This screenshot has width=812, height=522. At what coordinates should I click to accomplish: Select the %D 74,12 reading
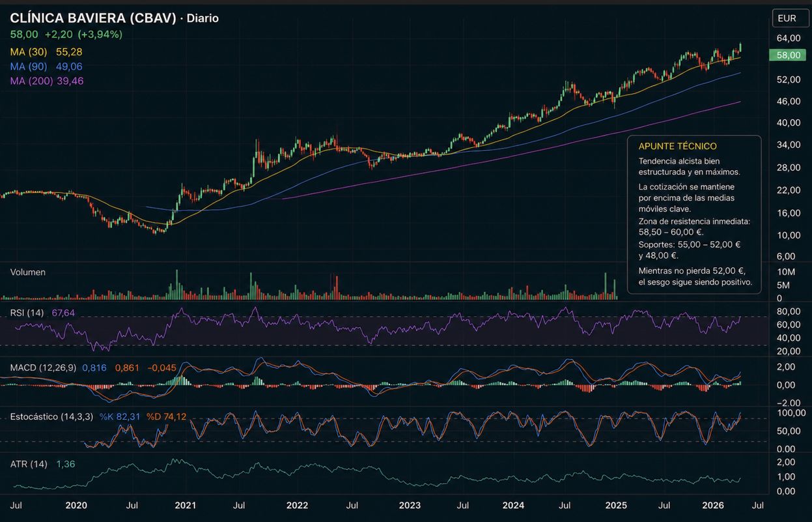click(166, 416)
